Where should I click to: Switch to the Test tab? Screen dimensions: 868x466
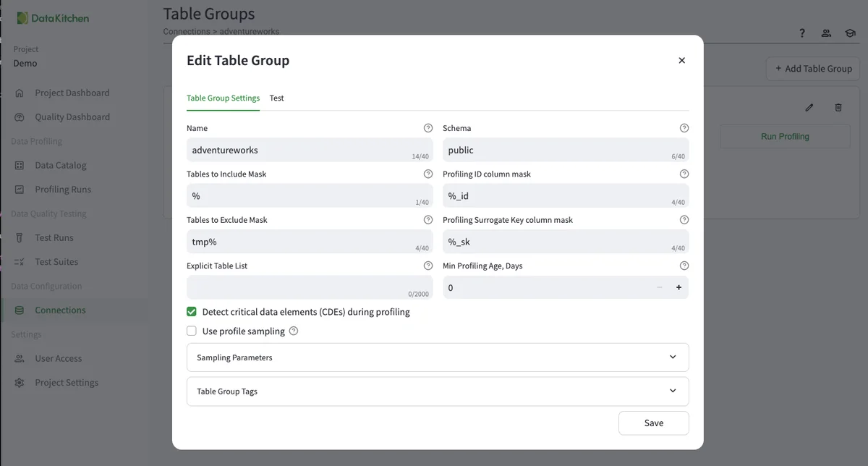(x=276, y=98)
